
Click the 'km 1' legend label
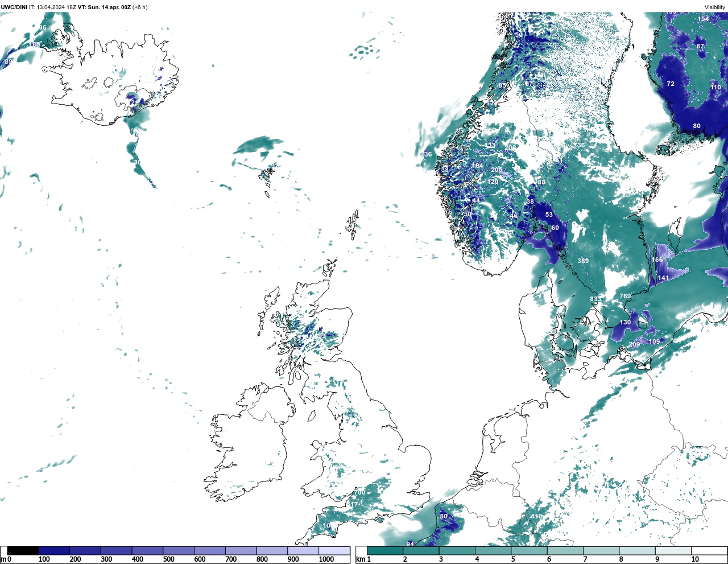363,559
